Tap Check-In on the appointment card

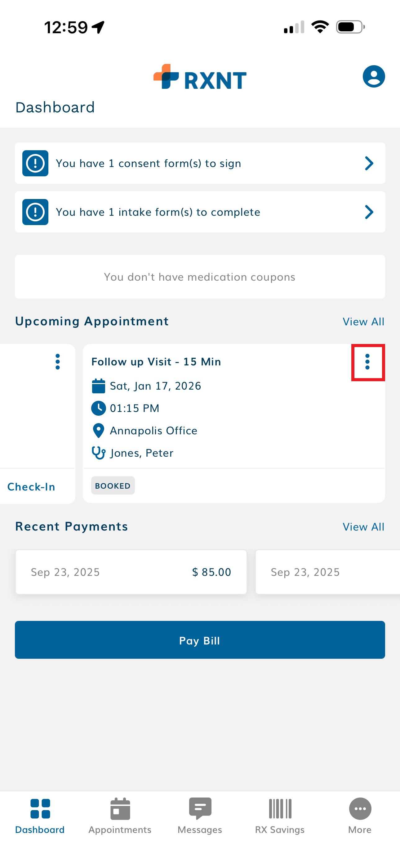(x=31, y=487)
